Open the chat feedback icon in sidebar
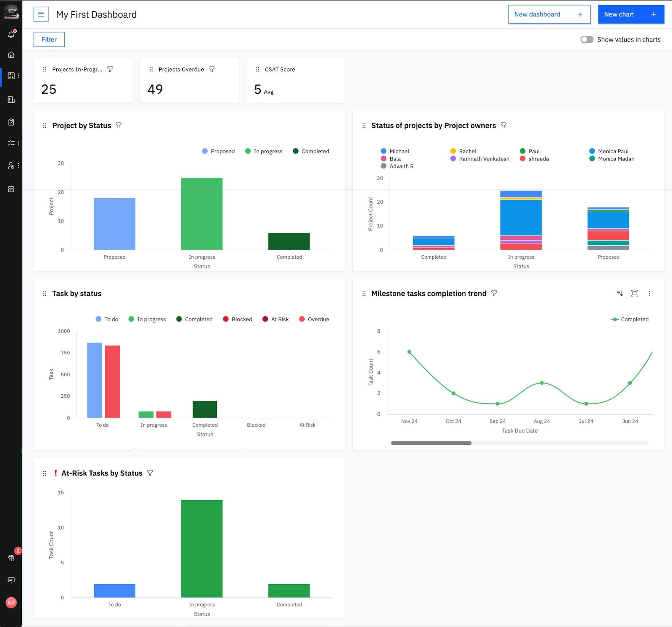 point(11,580)
